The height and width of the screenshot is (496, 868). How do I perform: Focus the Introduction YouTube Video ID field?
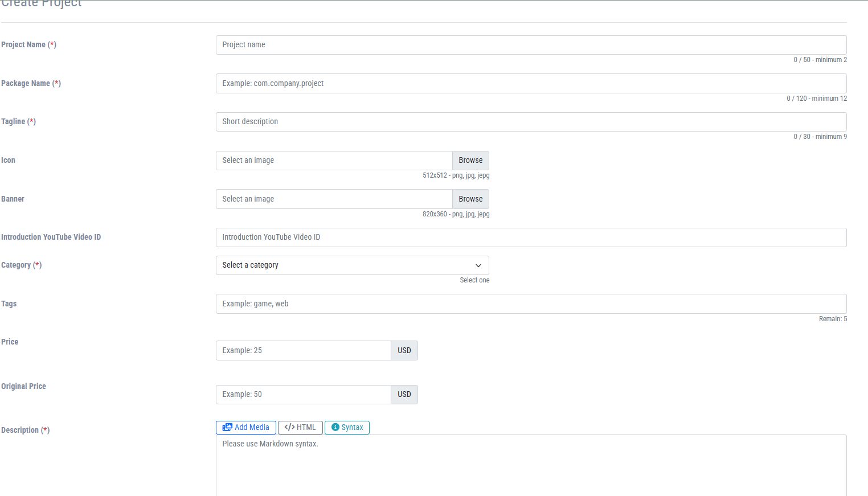point(531,237)
